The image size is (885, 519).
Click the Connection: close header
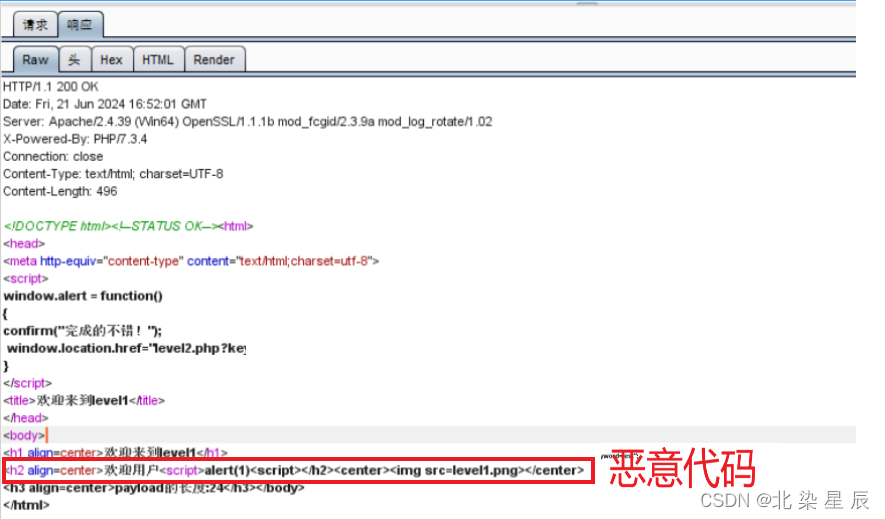pos(53,157)
